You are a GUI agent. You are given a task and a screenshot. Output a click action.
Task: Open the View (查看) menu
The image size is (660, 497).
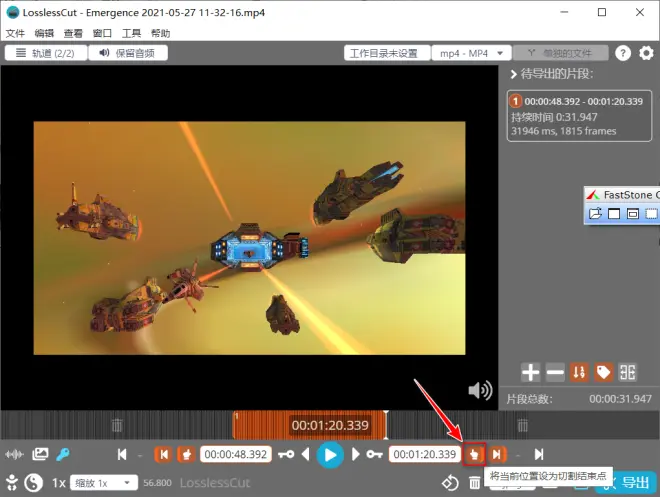tap(73, 33)
